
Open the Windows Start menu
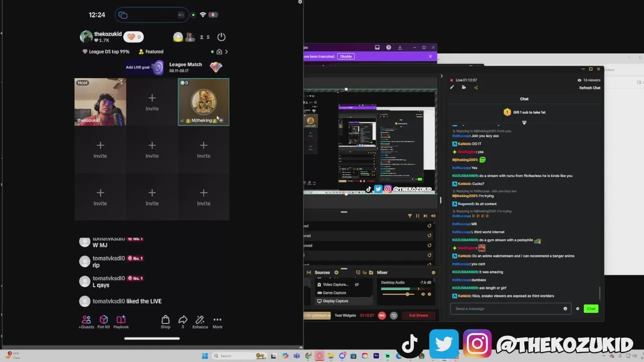[x=205, y=356]
